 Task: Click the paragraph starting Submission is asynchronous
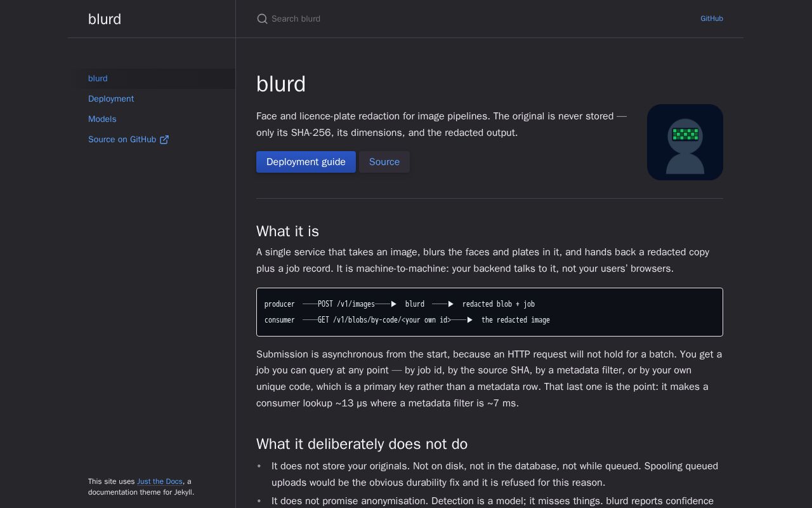point(489,378)
